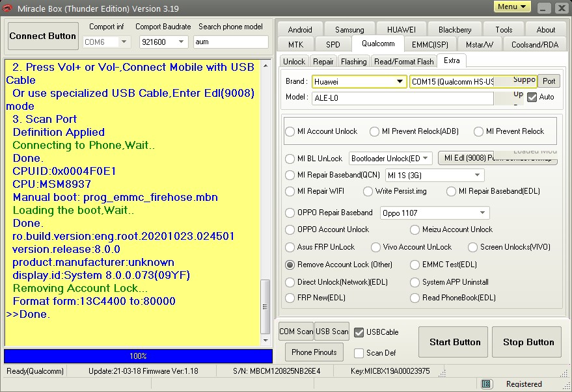The width and height of the screenshot is (572, 392).
Task: Open the MI 1S (3G) model dropdown
Action: [x=477, y=176]
